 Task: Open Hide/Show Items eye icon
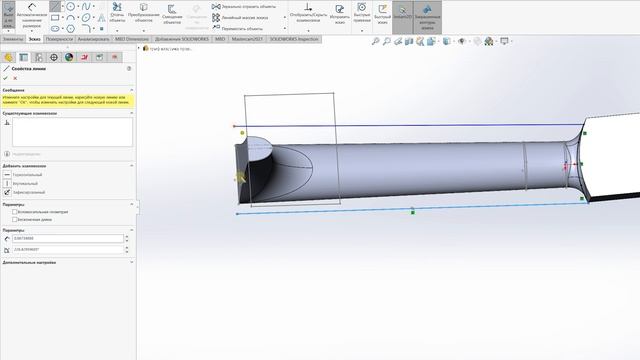[462, 41]
